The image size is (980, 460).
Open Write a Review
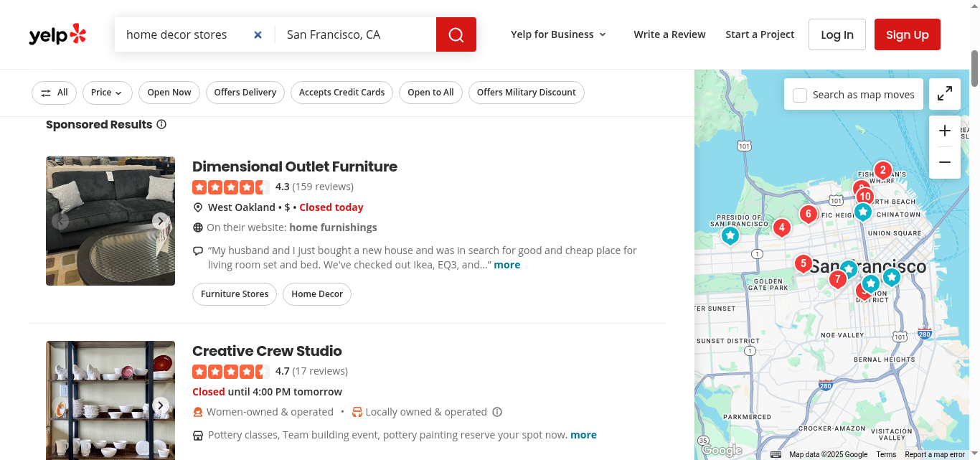[x=669, y=34]
